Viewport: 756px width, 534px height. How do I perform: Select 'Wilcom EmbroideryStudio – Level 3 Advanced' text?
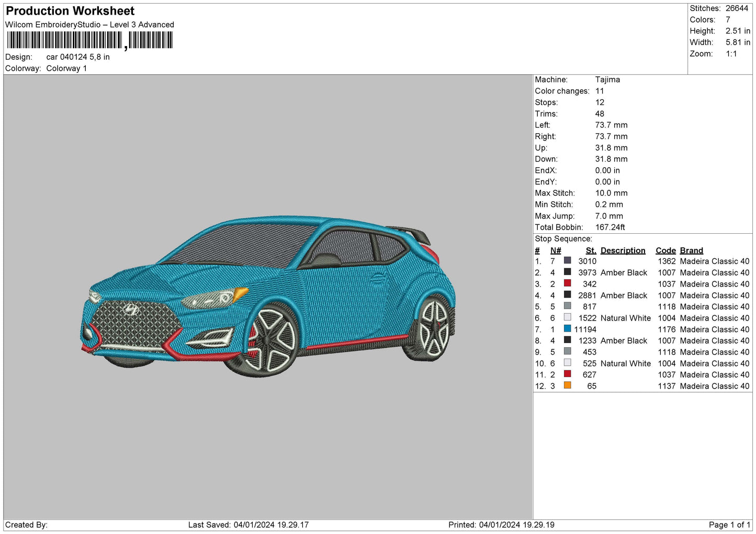tap(89, 25)
